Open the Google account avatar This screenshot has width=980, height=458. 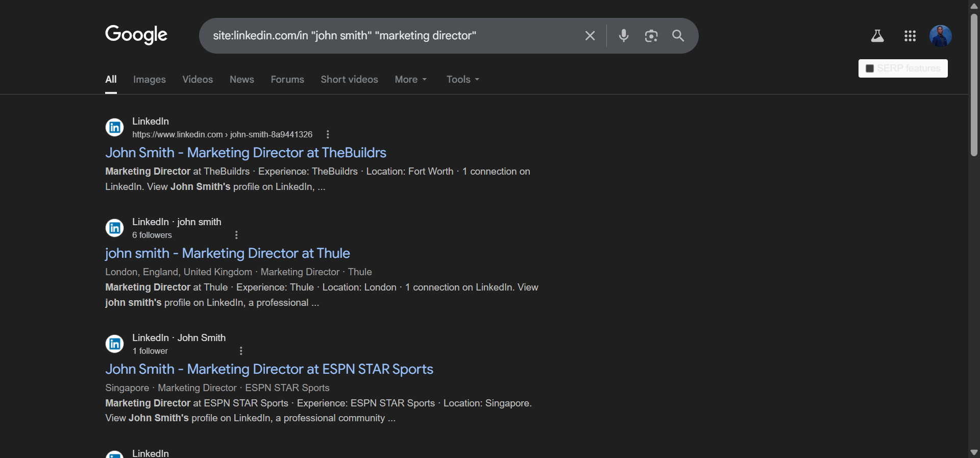[x=941, y=36]
